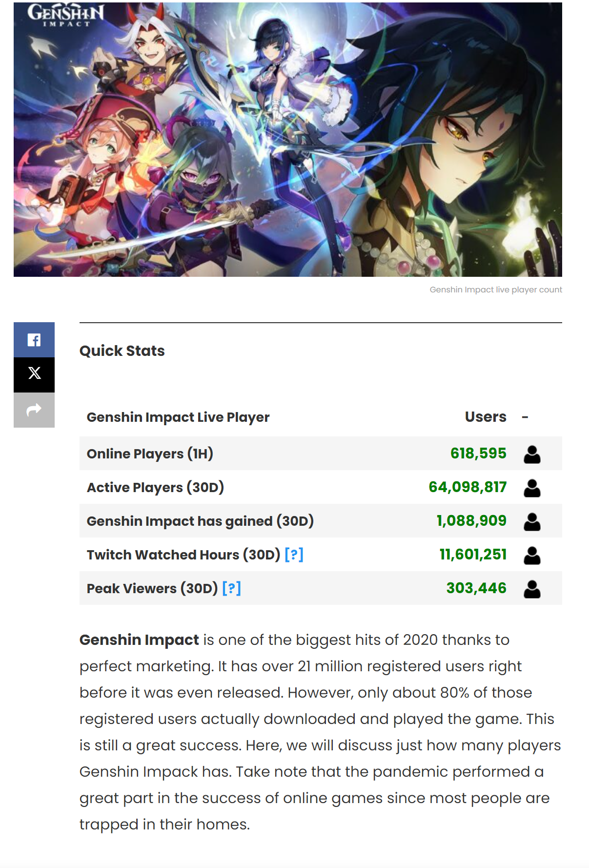The width and height of the screenshot is (589, 868).
Task: Click the Genshin Impact Live Player header
Action: [178, 417]
